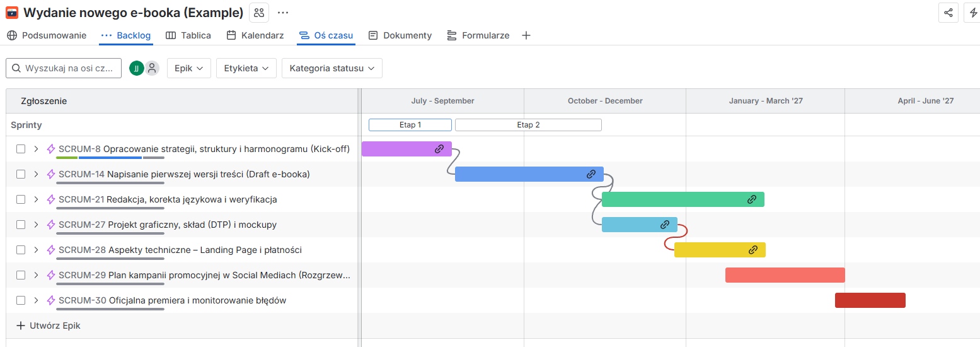
Task: Click the search field on the timeline
Action: tap(64, 68)
